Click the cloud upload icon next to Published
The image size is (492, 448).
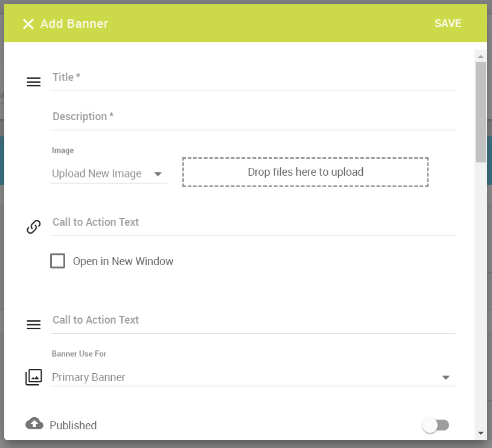34,423
